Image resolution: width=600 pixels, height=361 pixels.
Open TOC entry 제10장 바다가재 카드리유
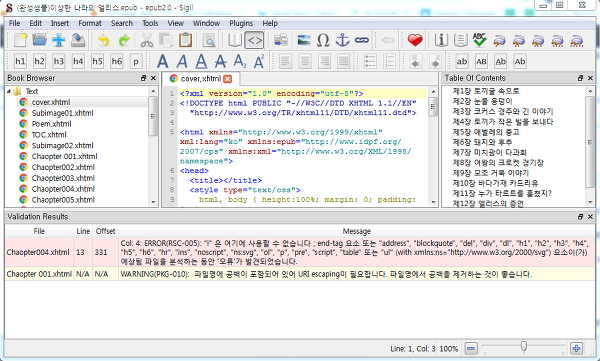[495, 183]
